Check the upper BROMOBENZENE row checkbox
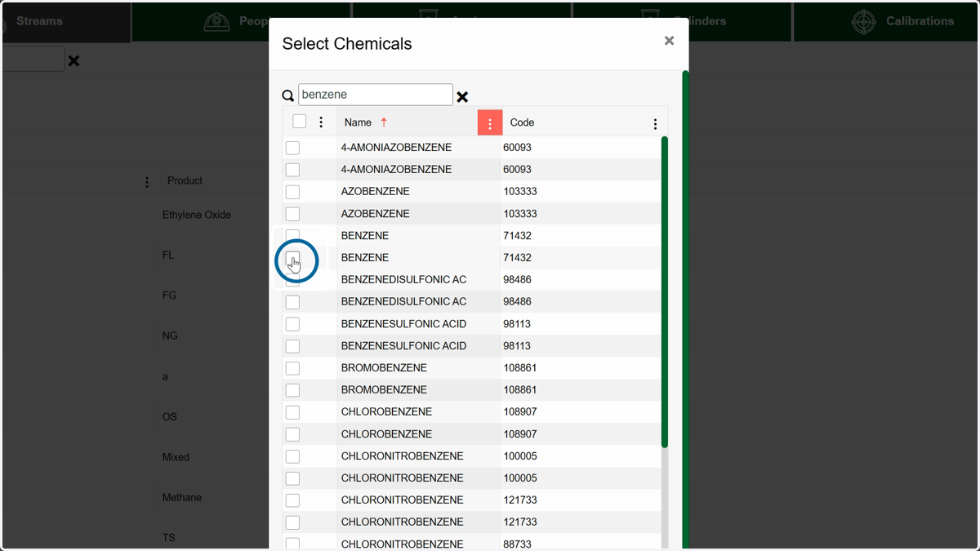The height and width of the screenshot is (551, 980). [292, 368]
